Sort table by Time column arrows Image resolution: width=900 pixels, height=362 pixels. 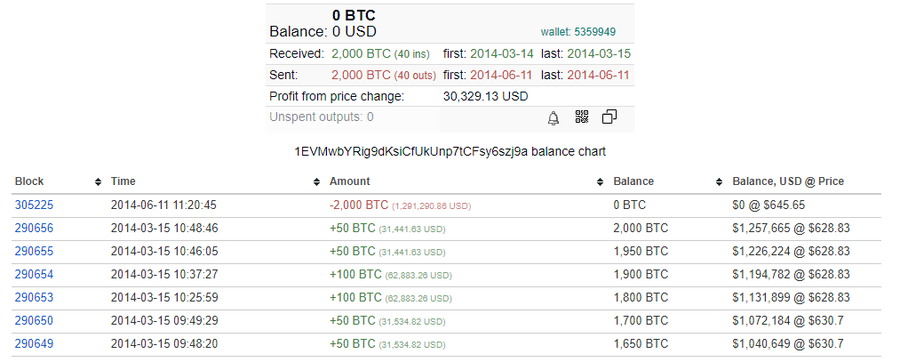tap(316, 182)
